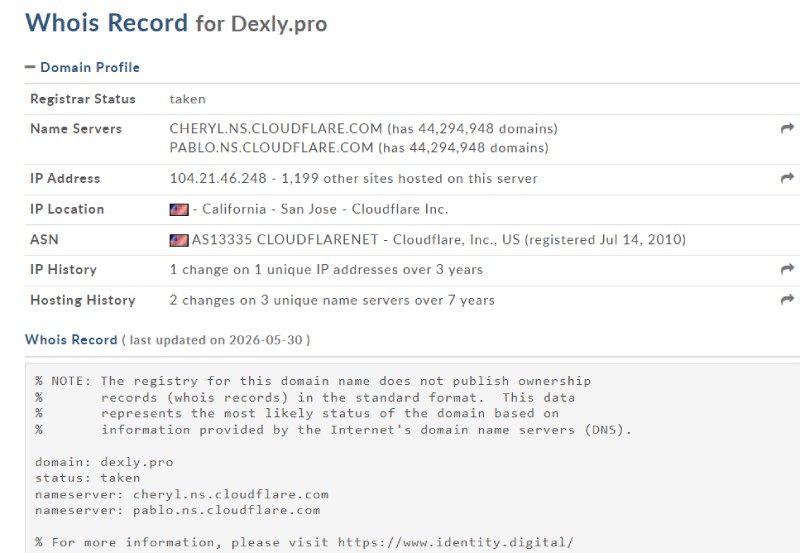Screen dimensions: 800x553
Task: Collapse the Domain Profile section
Action: tap(30, 67)
